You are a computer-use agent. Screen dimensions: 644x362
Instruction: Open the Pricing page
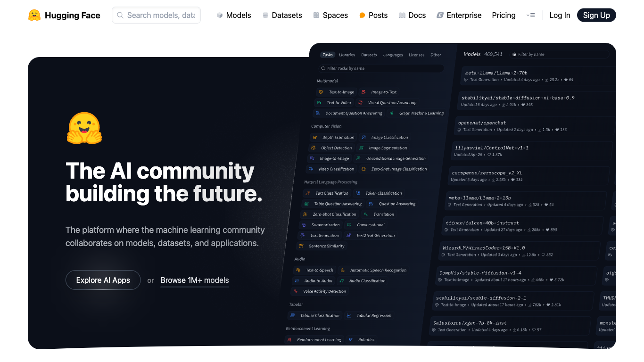(x=504, y=15)
